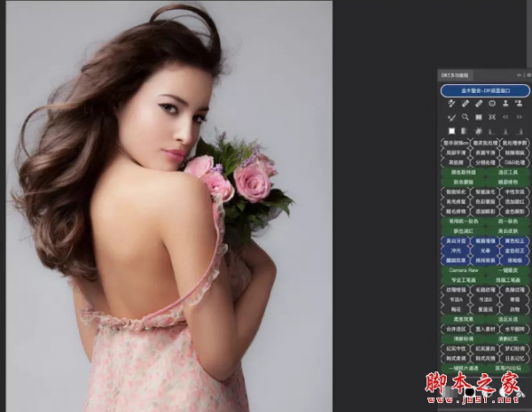
Task: Click the blue 朦胧效果 button
Action: (456, 260)
